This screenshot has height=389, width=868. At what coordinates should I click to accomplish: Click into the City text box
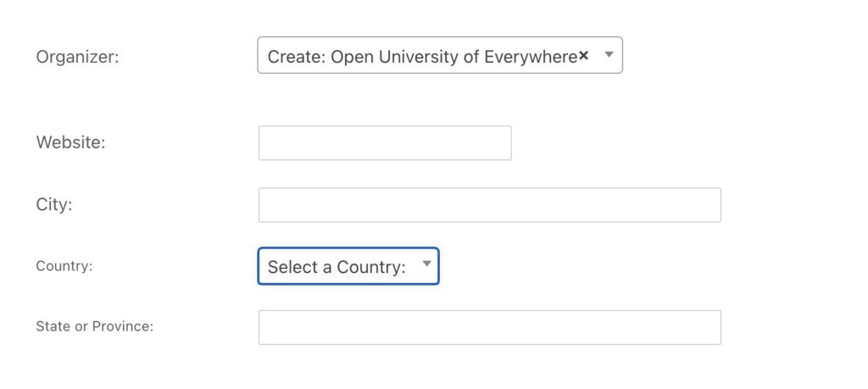(x=489, y=205)
